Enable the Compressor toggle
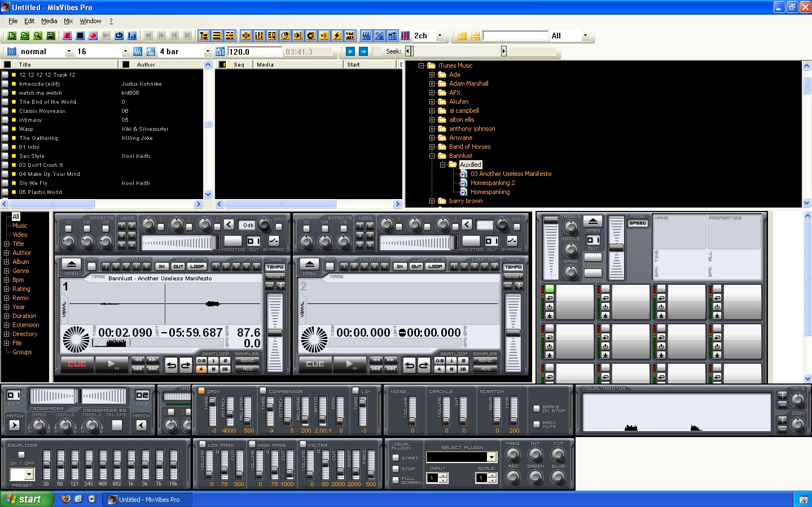812x507 pixels. pos(263,390)
